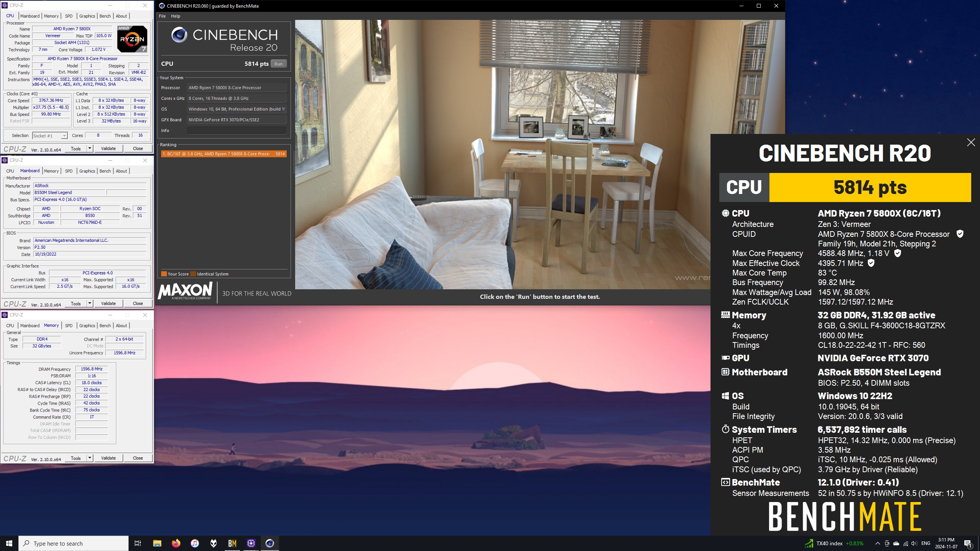Open Graphics tab in middle CPU-Z window
Viewport: 980px width, 551px height.
[x=87, y=171]
